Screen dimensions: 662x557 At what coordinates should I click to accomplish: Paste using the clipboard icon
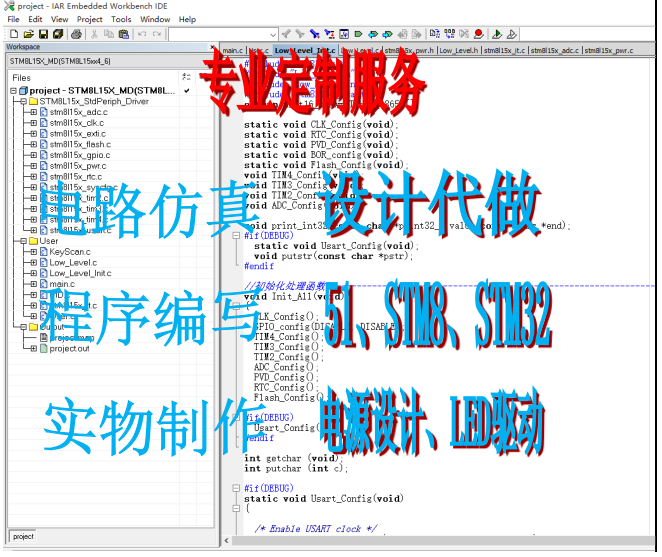pos(124,34)
